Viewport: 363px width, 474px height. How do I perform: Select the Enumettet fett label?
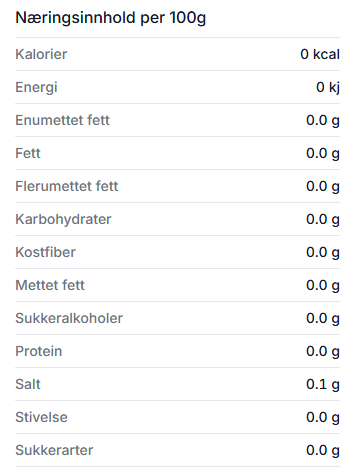[x=62, y=120]
